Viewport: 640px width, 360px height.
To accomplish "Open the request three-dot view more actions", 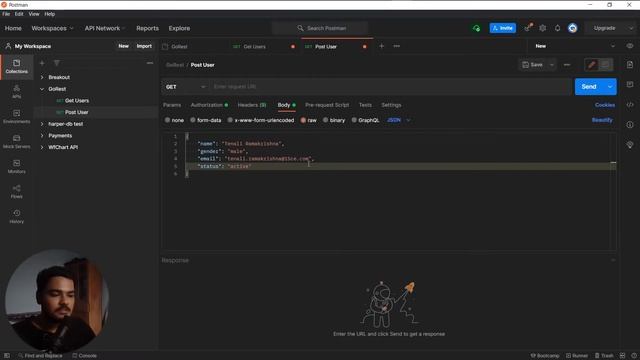I will [x=567, y=64].
